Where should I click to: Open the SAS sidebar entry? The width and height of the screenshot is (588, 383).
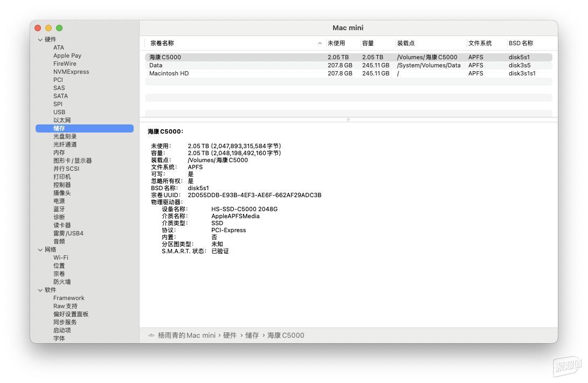tap(59, 88)
